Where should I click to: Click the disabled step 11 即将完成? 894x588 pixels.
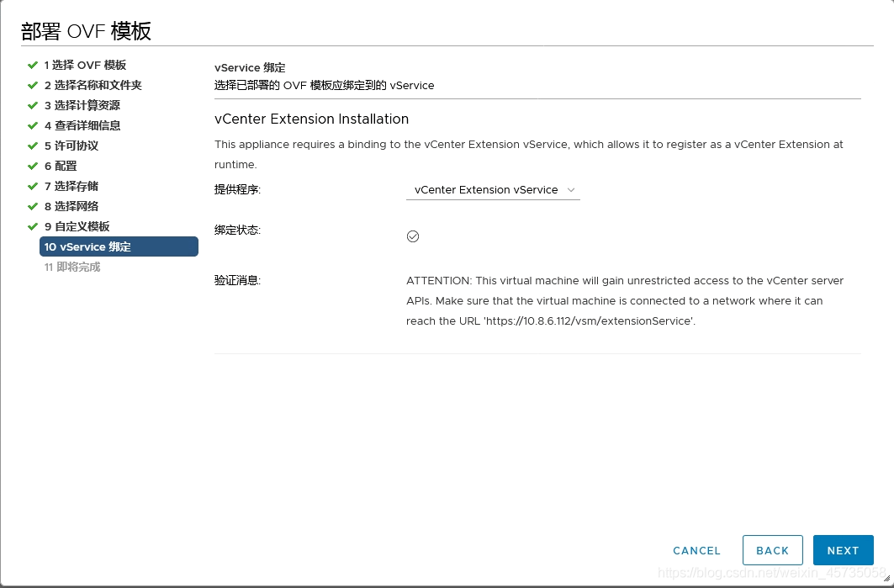[72, 267]
